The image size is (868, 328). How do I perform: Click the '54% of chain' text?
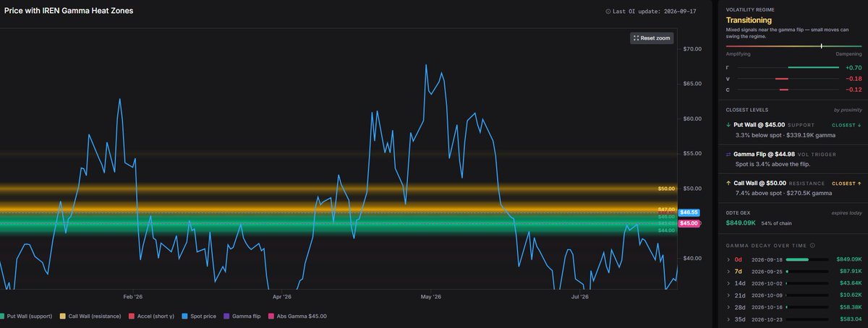coord(776,224)
